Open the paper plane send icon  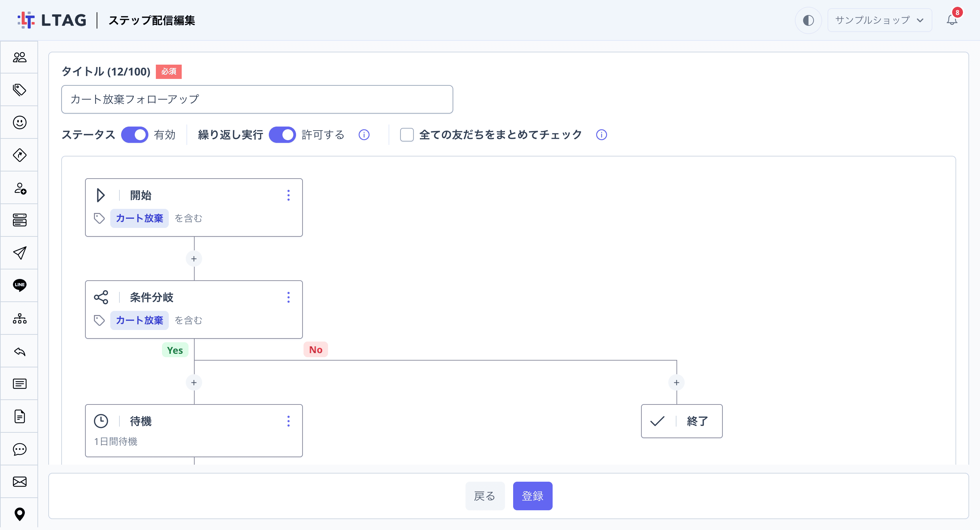pos(19,253)
